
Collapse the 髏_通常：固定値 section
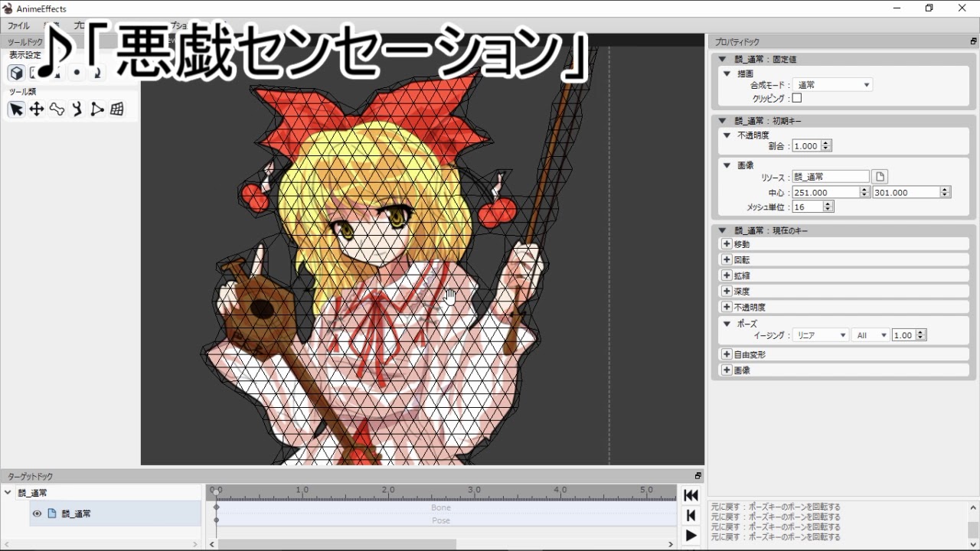click(722, 59)
